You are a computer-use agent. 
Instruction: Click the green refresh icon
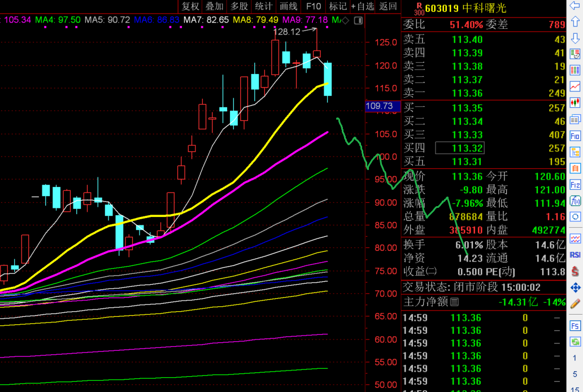click(x=575, y=341)
